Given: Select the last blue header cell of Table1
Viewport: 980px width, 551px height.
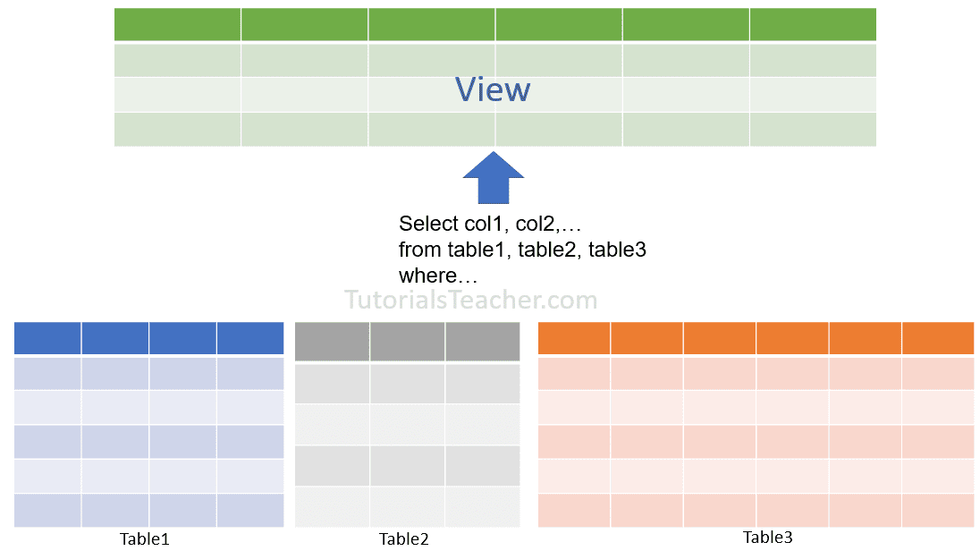Looking at the screenshot, I should (x=250, y=338).
